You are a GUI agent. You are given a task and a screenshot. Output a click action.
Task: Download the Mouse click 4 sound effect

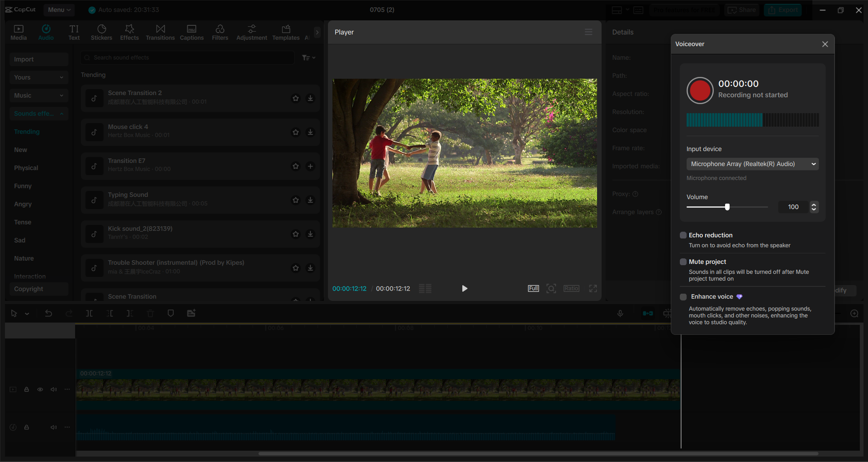click(310, 132)
